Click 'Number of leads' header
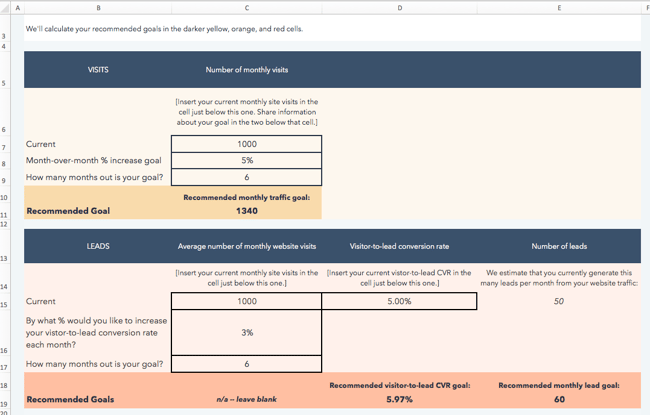 click(559, 246)
